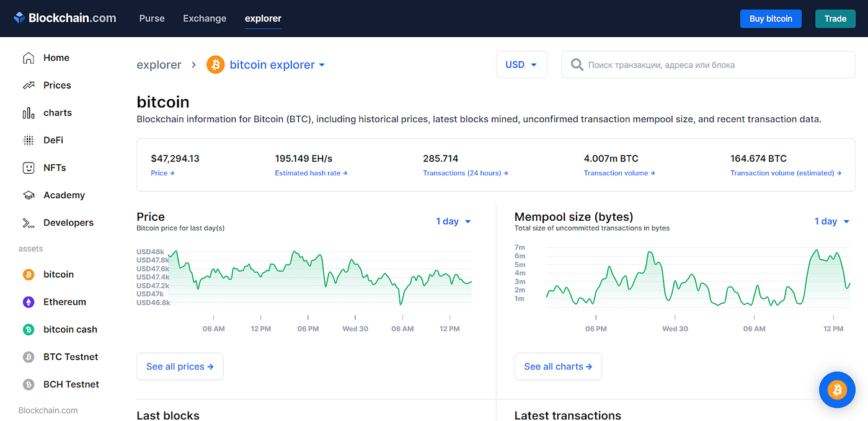Open the Exchange tab
The width and height of the screenshot is (868, 421).
pyautogui.click(x=205, y=19)
